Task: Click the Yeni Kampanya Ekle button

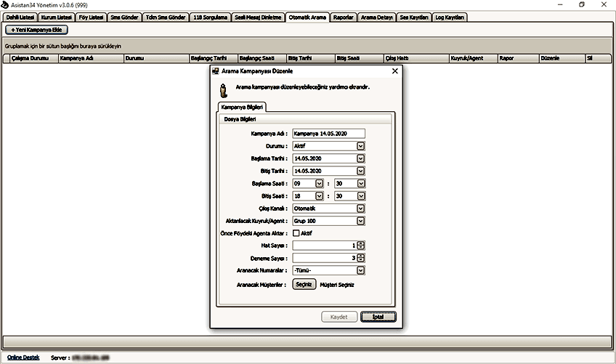Action: [x=36, y=30]
